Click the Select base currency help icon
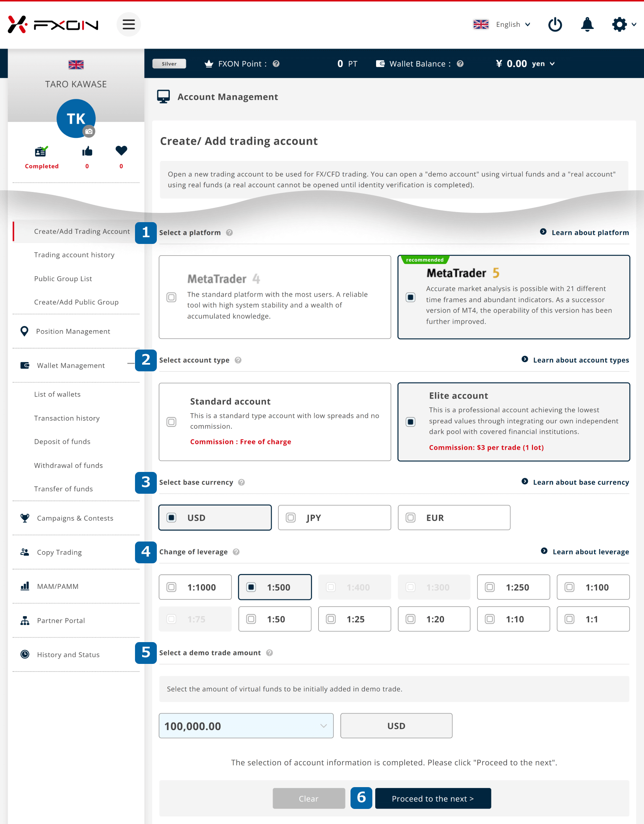 (x=241, y=482)
